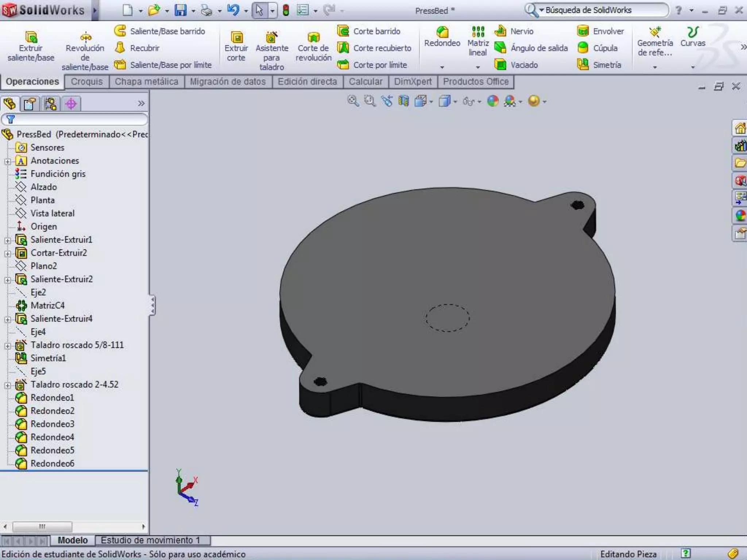This screenshot has width=747, height=560.
Task: Switch to the Croquis tab
Action: (x=87, y=82)
